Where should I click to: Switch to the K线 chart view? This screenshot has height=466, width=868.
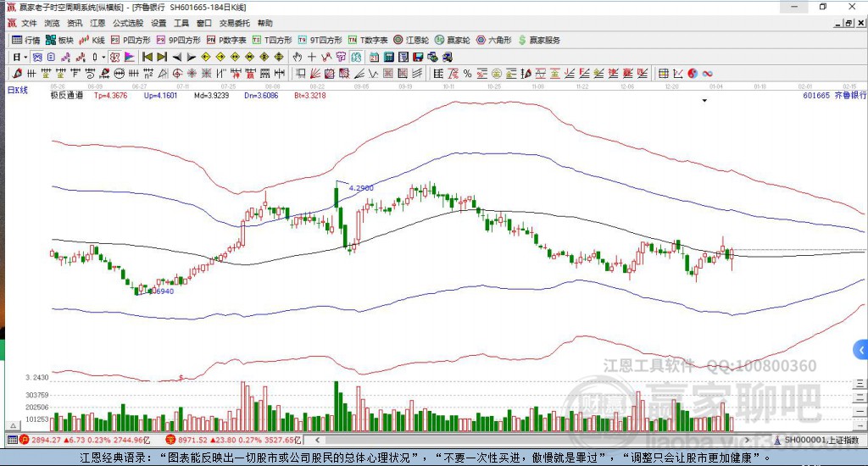tap(92, 40)
